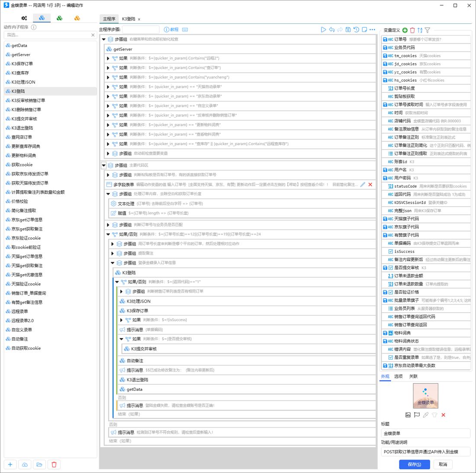Open the 选项 tab in properties panel
476x473 pixels.
click(398, 377)
